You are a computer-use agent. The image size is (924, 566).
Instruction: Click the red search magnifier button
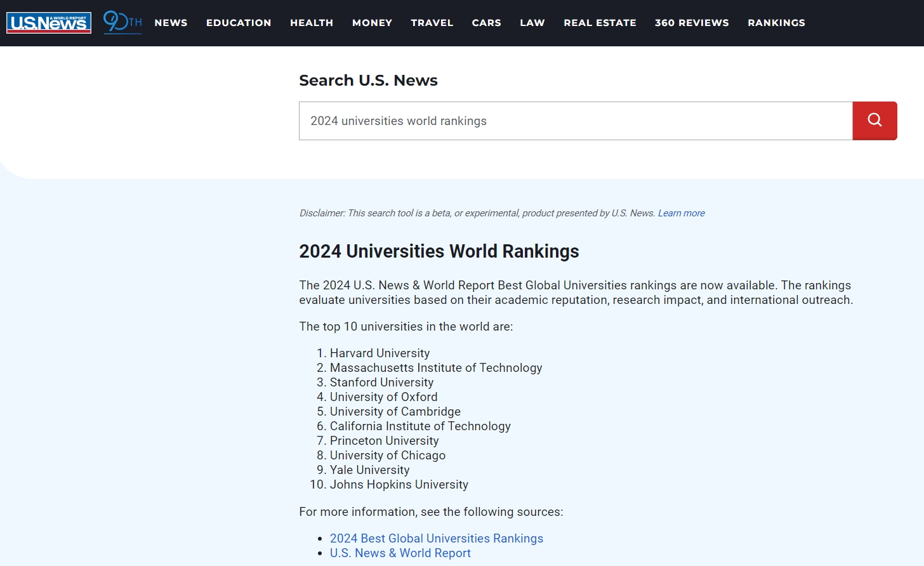click(874, 121)
